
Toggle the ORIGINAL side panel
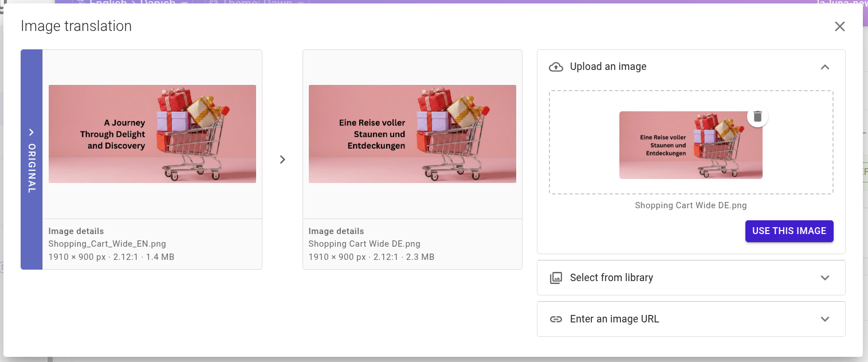tap(32, 159)
